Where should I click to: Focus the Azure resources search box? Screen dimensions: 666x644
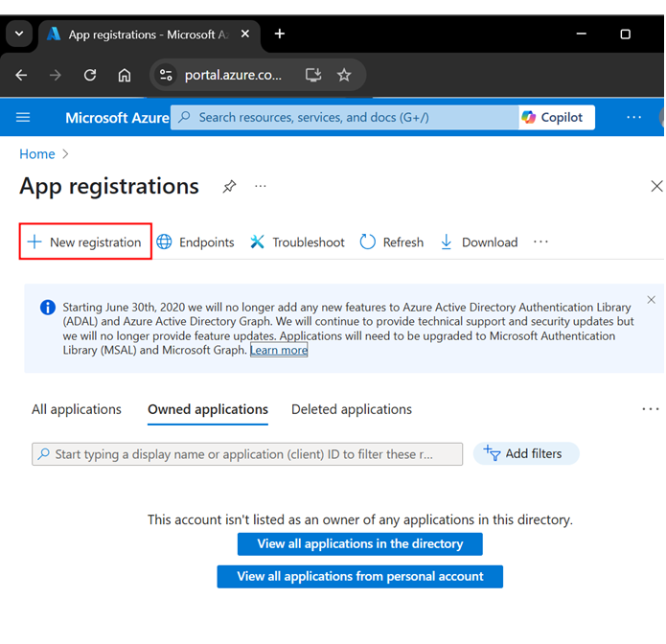[345, 117]
